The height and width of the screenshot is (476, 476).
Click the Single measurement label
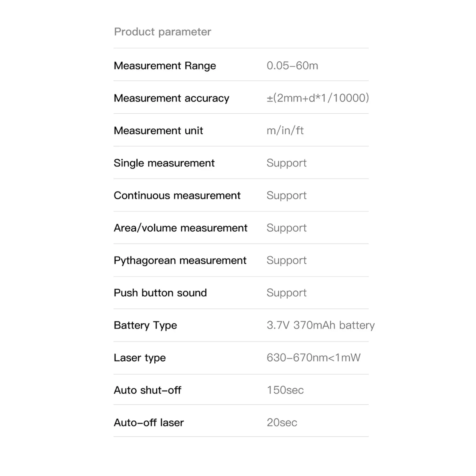(x=164, y=163)
